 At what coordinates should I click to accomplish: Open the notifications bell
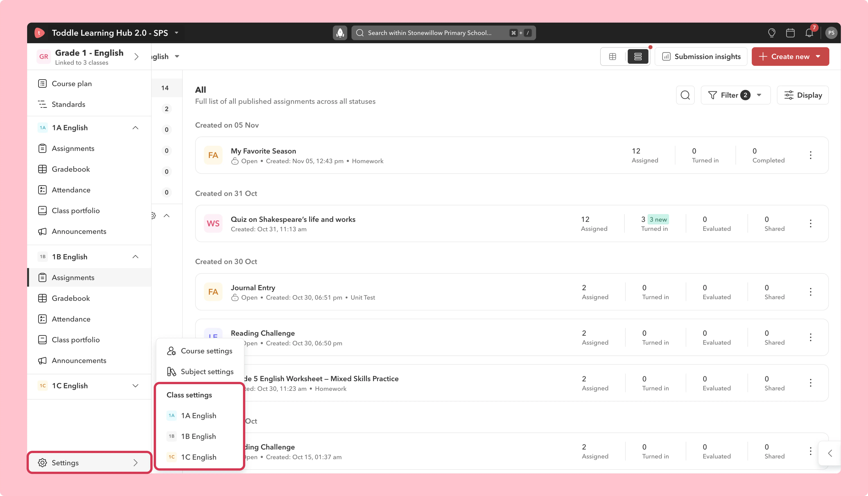(809, 33)
